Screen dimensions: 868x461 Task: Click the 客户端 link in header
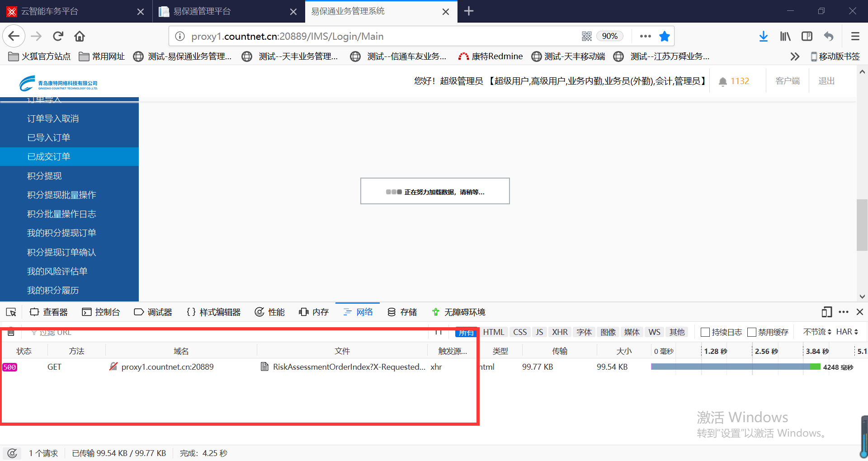coord(788,81)
